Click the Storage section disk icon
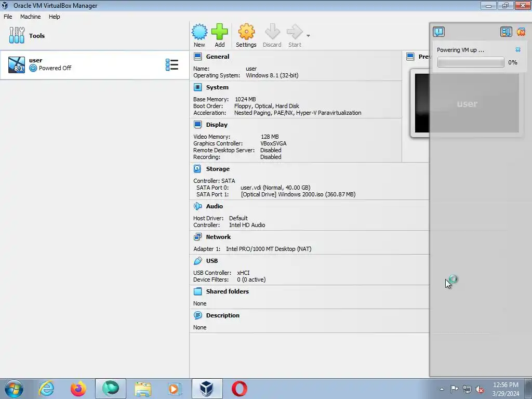Image resolution: width=532 pixels, height=399 pixels. click(x=197, y=169)
